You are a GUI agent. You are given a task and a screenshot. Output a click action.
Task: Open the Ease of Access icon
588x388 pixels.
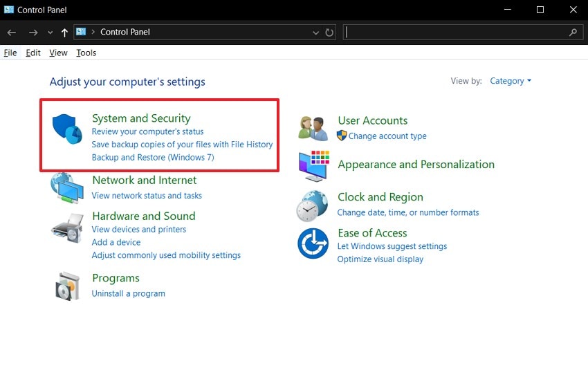pos(313,243)
